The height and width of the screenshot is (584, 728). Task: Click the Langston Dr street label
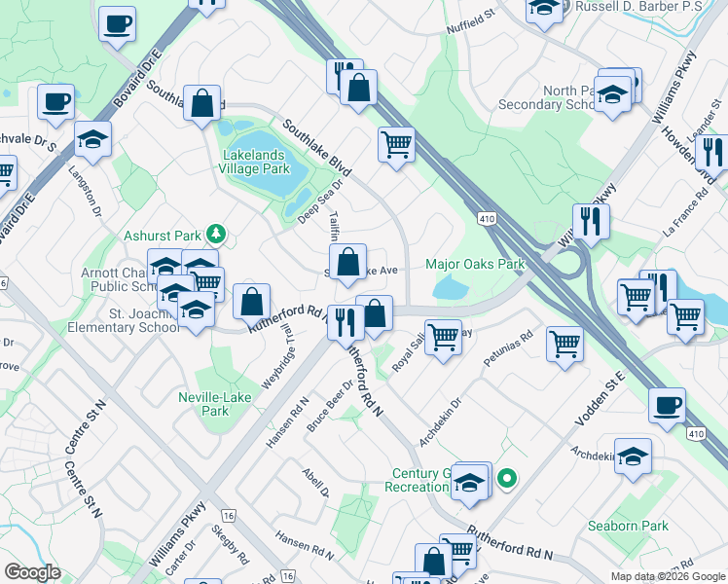pos(85,192)
